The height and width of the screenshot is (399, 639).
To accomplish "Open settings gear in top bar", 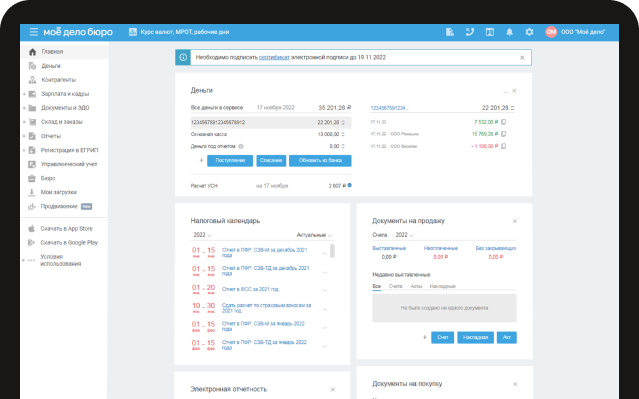I will pos(529,32).
